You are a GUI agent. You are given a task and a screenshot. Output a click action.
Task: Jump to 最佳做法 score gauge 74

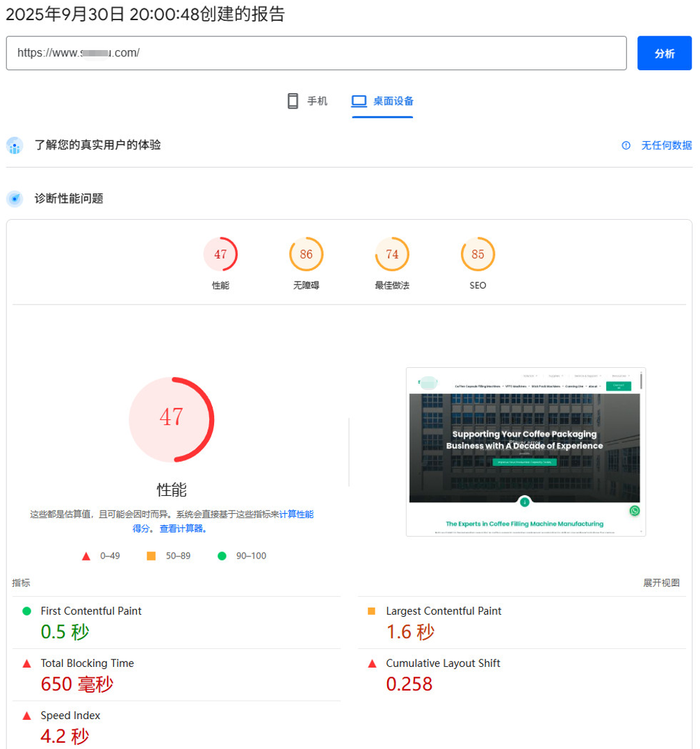click(x=392, y=255)
